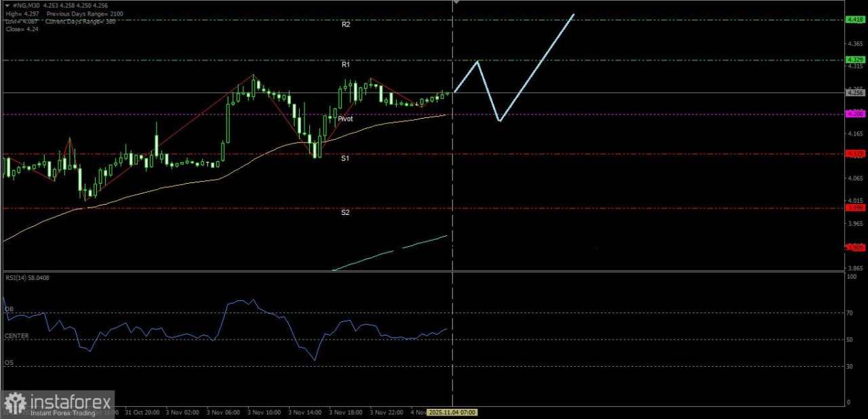This screenshot has height=419, width=868.
Task: Click the Pivot level label
Action: 345,119
